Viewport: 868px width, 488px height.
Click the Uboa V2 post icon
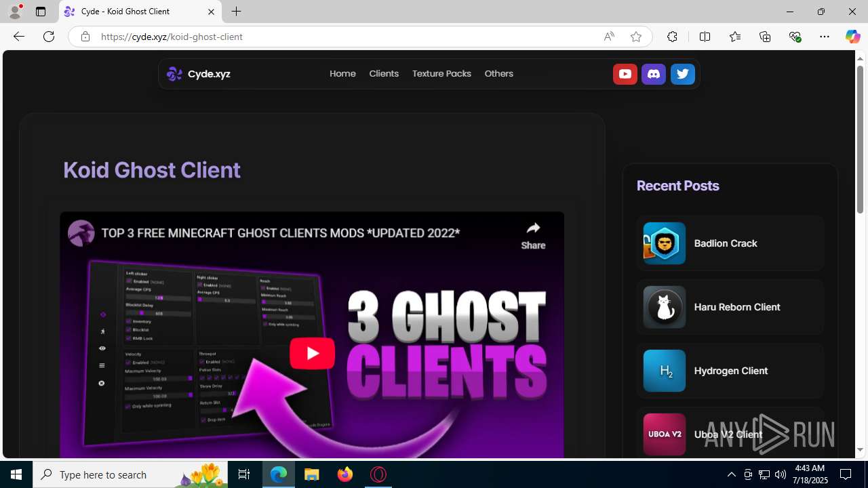(664, 434)
